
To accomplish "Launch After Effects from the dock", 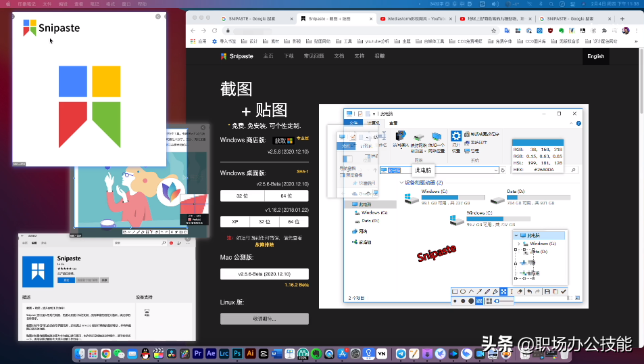I will [211, 353].
